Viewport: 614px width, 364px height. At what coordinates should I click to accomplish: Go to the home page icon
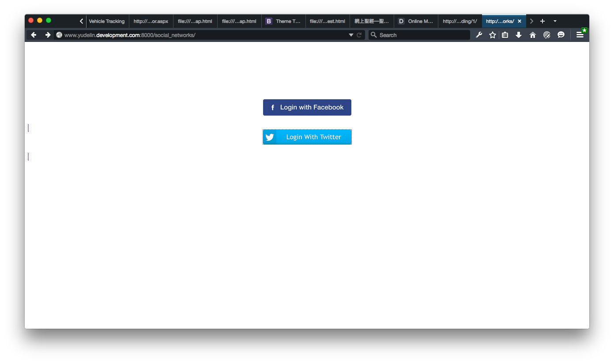pos(533,35)
